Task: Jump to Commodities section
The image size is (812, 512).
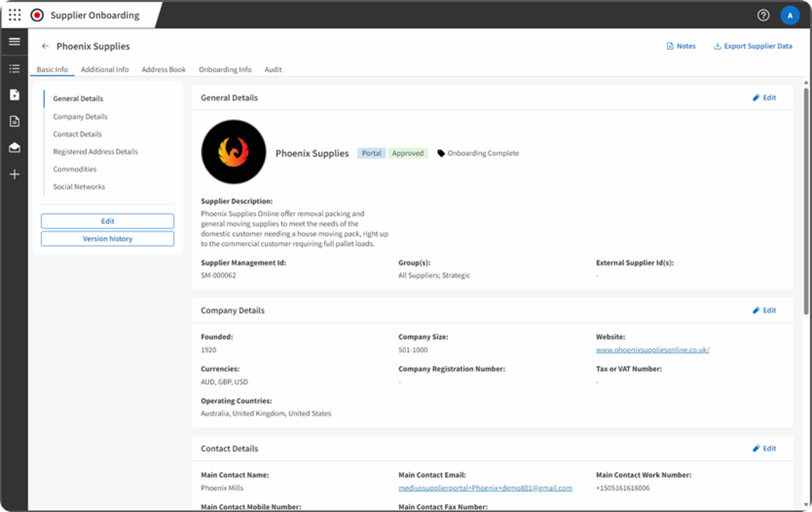Action: [75, 169]
